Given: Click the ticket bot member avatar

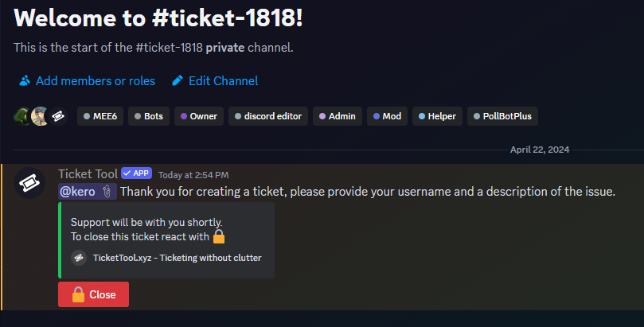Looking at the screenshot, I should (x=58, y=116).
